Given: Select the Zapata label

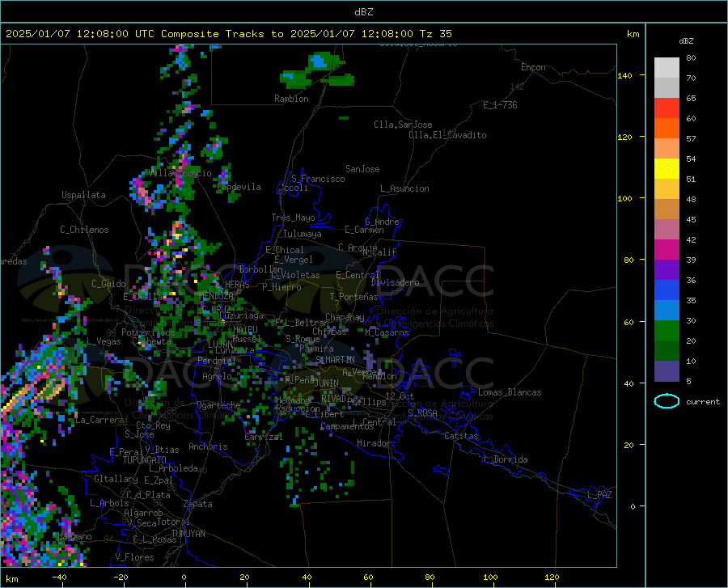Looking at the screenshot, I should point(198,504).
